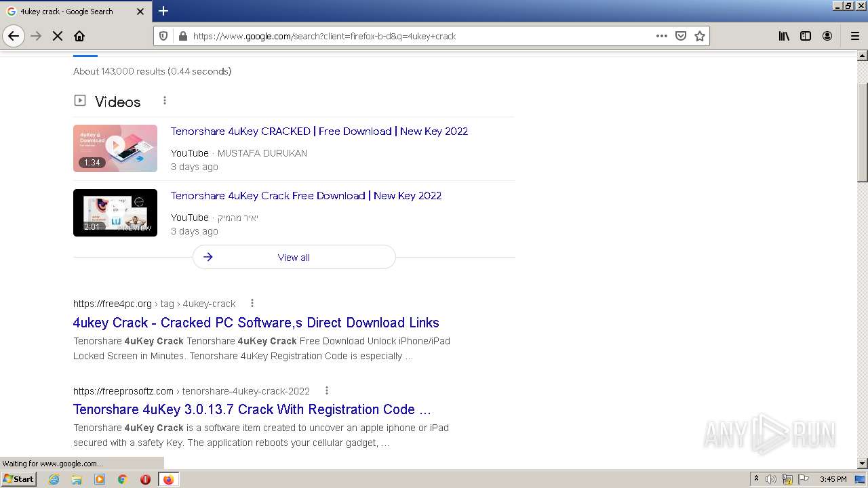Open the tracking protection shield icon
The height and width of the screenshot is (488, 868).
click(163, 36)
